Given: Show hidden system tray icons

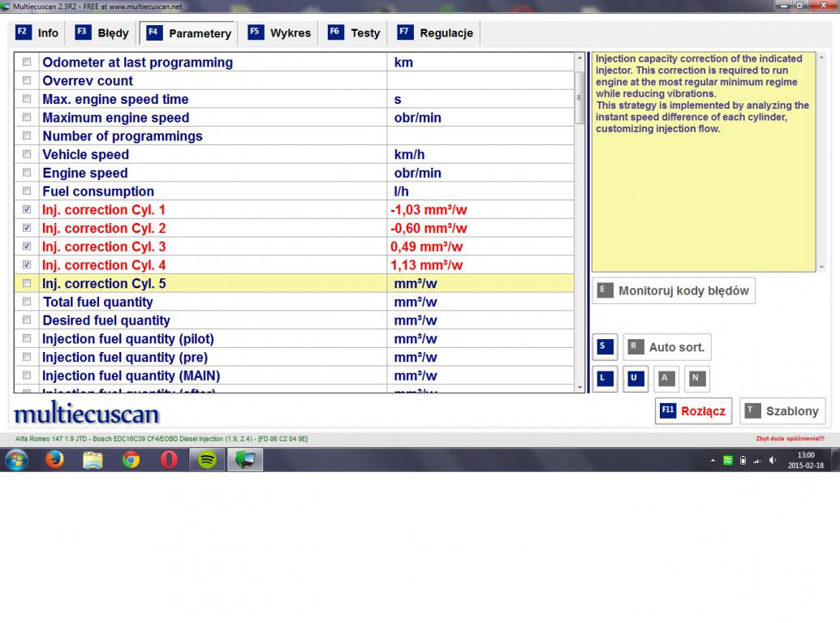Looking at the screenshot, I should (x=713, y=460).
